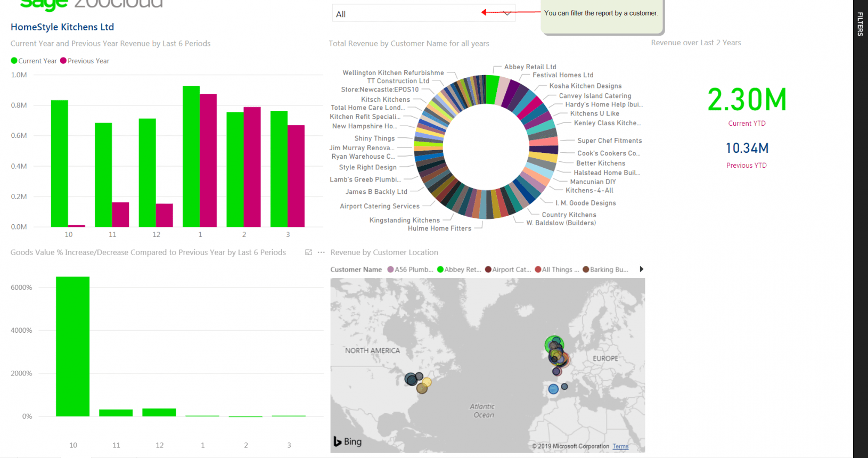Click Kosha Kitchen Designs donut label
The height and width of the screenshot is (458, 868).
pyautogui.click(x=586, y=86)
